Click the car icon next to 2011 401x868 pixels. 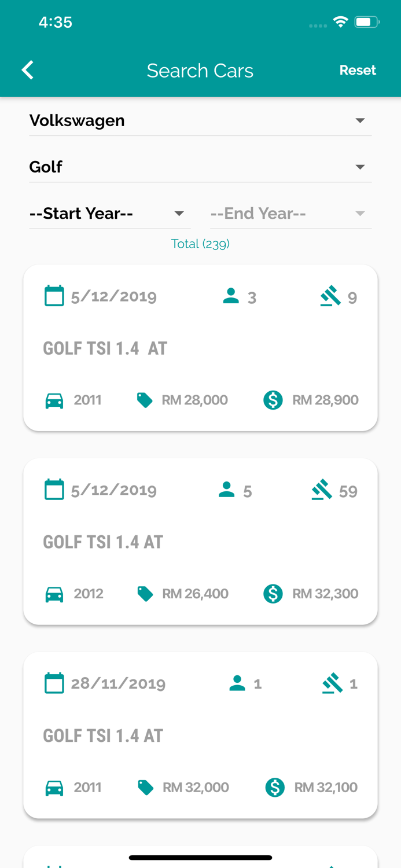coord(54,400)
